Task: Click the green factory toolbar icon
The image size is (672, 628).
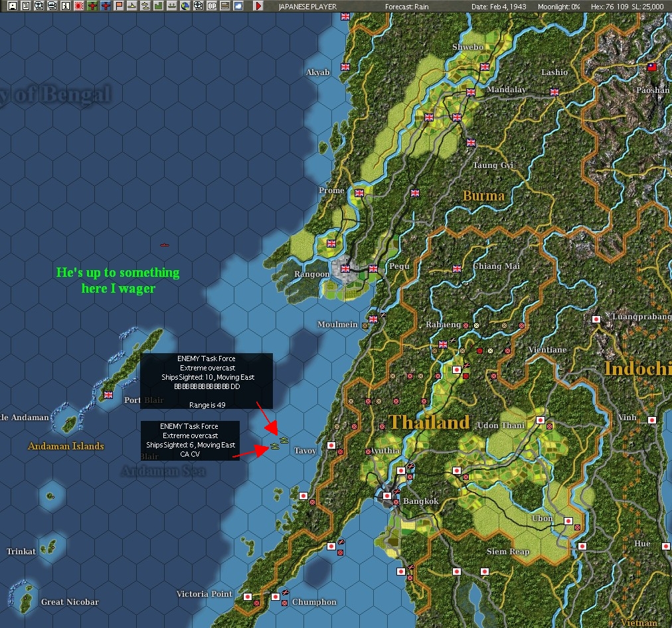Action: 159,5
